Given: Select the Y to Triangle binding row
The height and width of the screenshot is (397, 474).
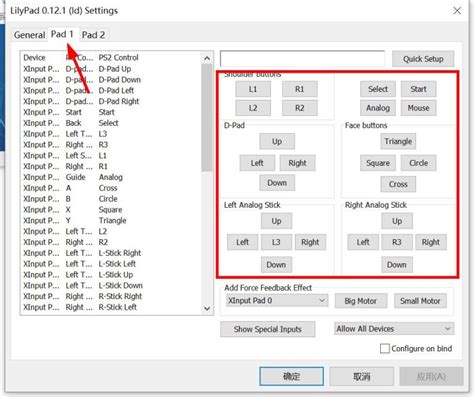Looking at the screenshot, I should pos(111,220).
